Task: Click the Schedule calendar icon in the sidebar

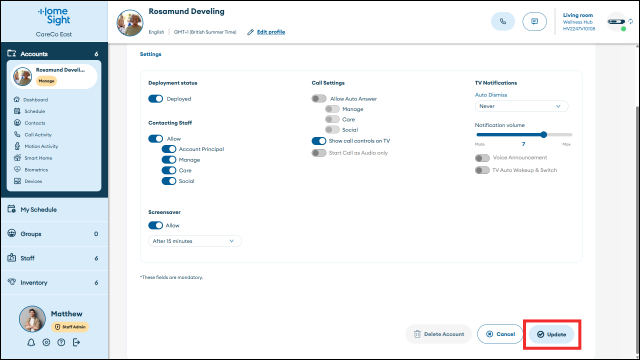Action: click(17, 111)
